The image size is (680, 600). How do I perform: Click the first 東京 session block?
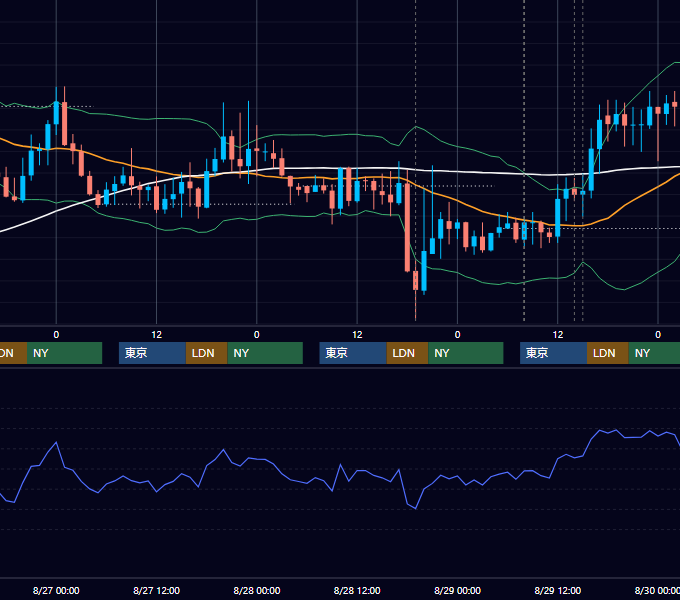152,353
